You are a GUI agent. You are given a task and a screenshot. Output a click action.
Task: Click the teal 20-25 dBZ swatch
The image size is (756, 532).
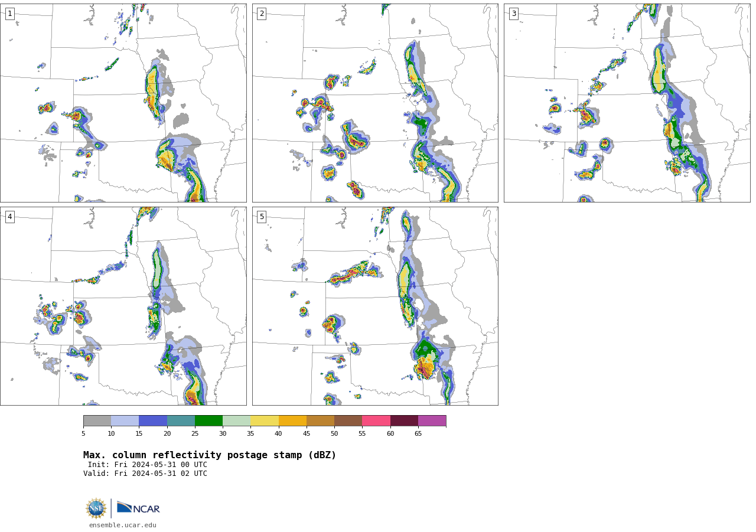click(181, 421)
